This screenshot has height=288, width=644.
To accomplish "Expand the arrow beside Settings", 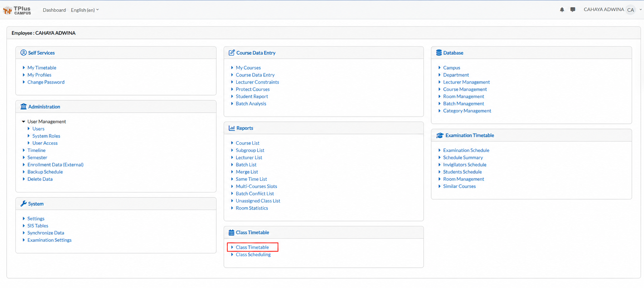I will [x=24, y=218].
